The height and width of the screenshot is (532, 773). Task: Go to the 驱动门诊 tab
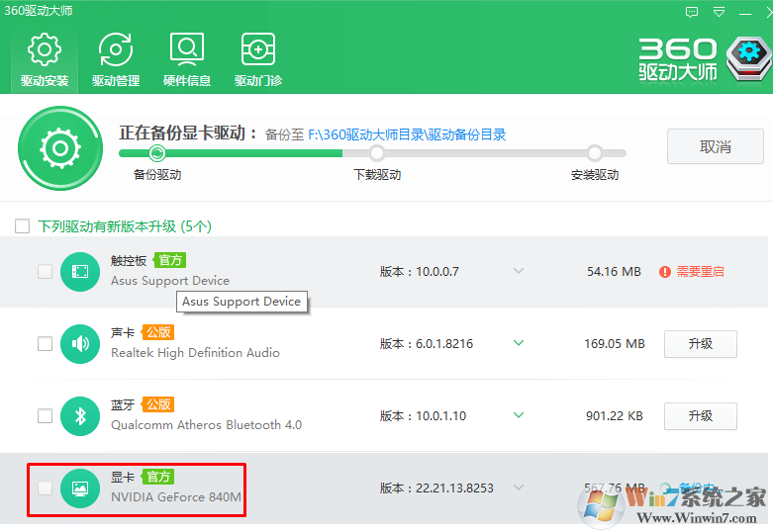point(257,60)
